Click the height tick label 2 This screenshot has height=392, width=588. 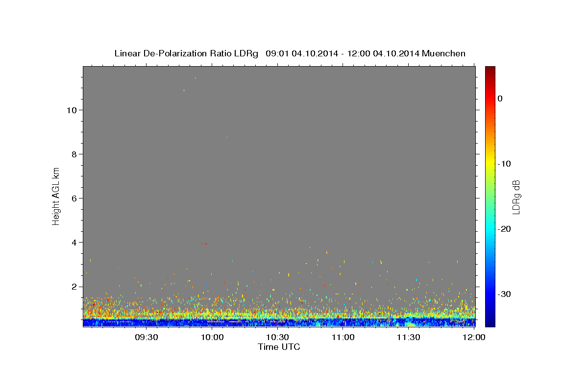click(73, 287)
